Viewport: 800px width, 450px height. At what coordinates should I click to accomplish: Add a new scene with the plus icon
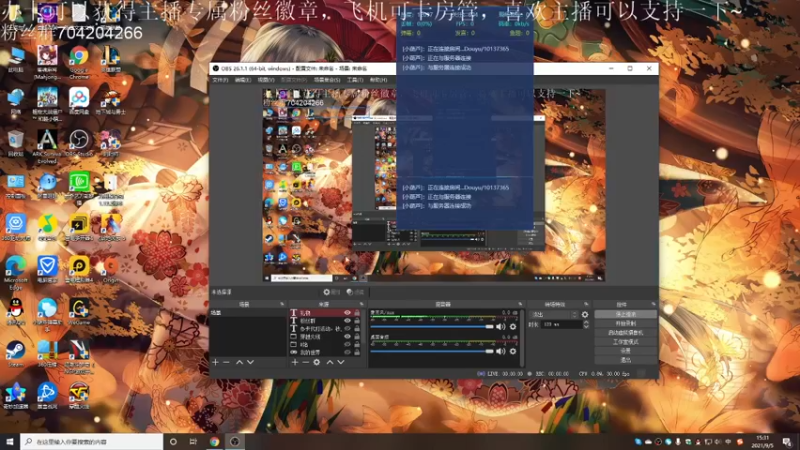[x=215, y=362]
